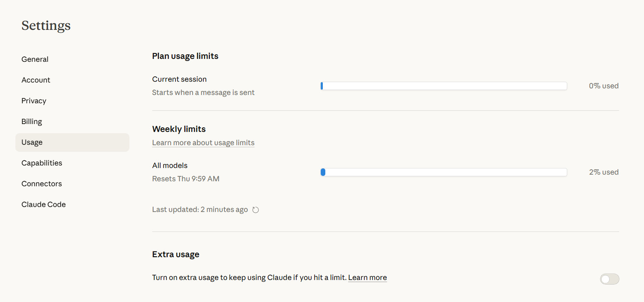644x302 pixels.
Task: Click the '0% used' session label
Action: [603, 86]
